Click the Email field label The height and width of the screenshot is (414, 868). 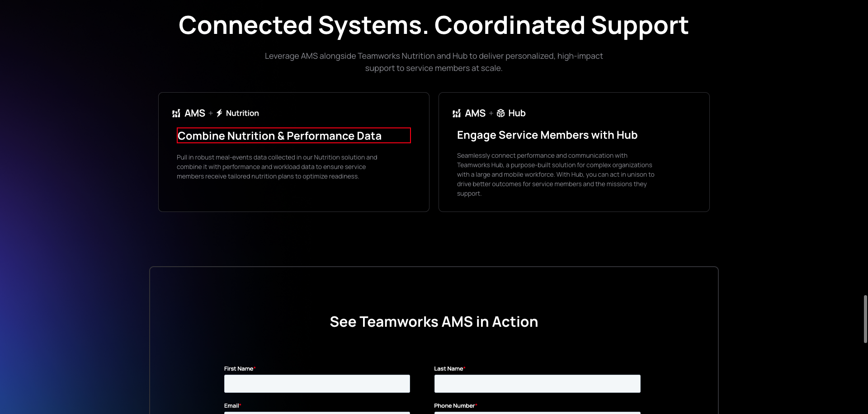tap(231, 406)
